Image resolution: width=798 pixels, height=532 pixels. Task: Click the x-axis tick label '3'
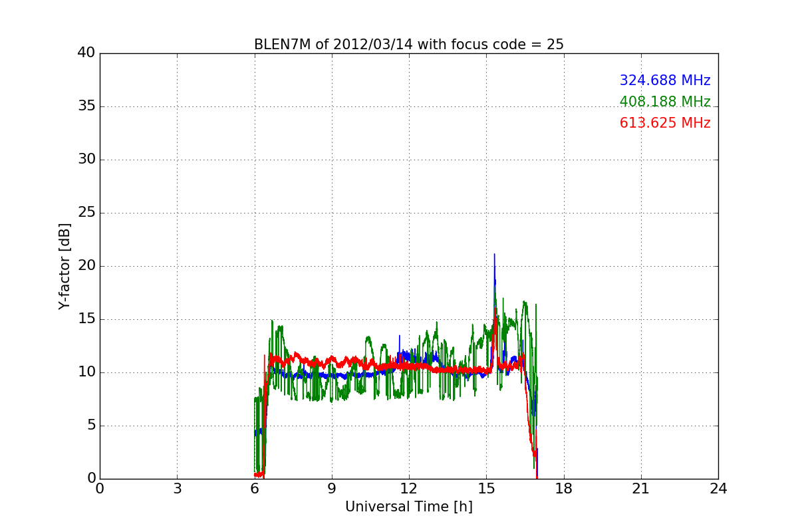pos(177,488)
